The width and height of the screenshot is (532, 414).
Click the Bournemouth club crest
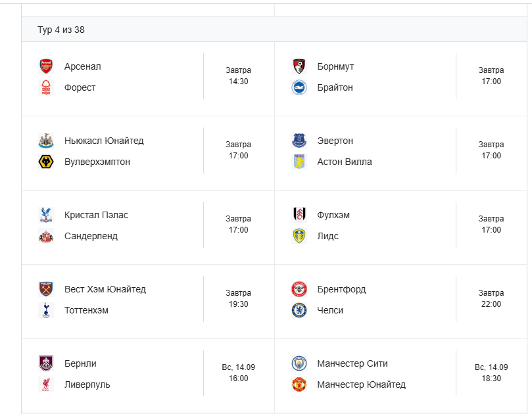point(299,66)
